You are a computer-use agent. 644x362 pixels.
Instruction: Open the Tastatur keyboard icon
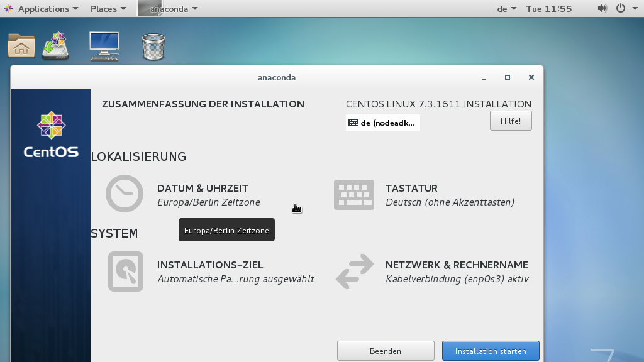(x=354, y=195)
